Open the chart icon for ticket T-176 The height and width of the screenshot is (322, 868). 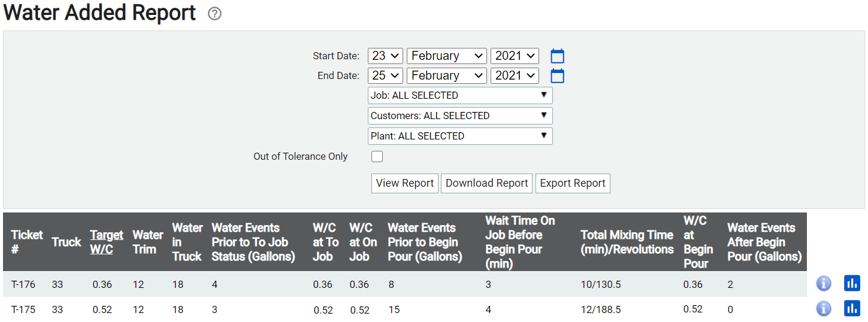852,284
